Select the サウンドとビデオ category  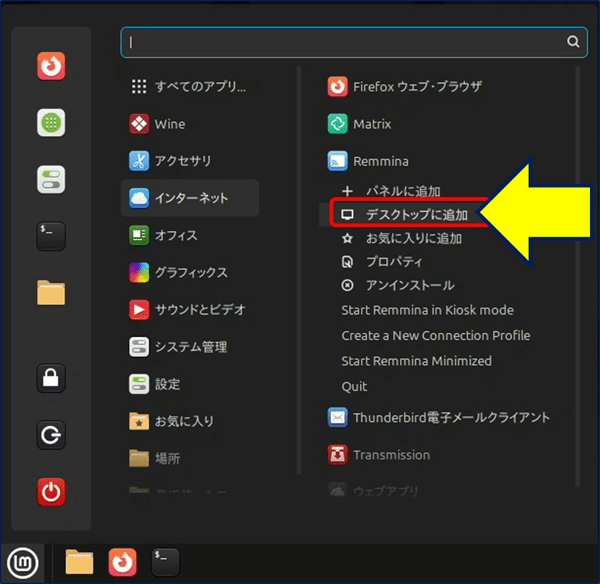point(190,310)
